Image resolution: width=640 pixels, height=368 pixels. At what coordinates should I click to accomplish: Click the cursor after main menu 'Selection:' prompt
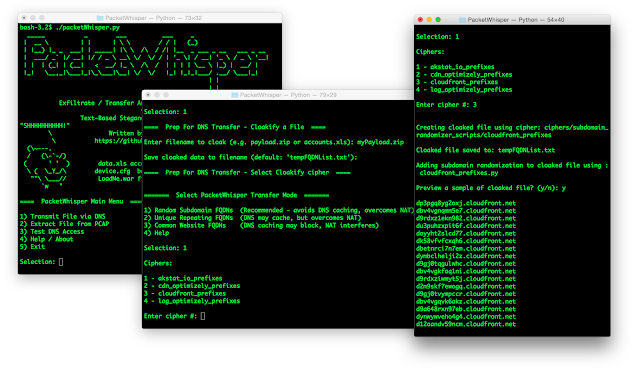(61, 262)
